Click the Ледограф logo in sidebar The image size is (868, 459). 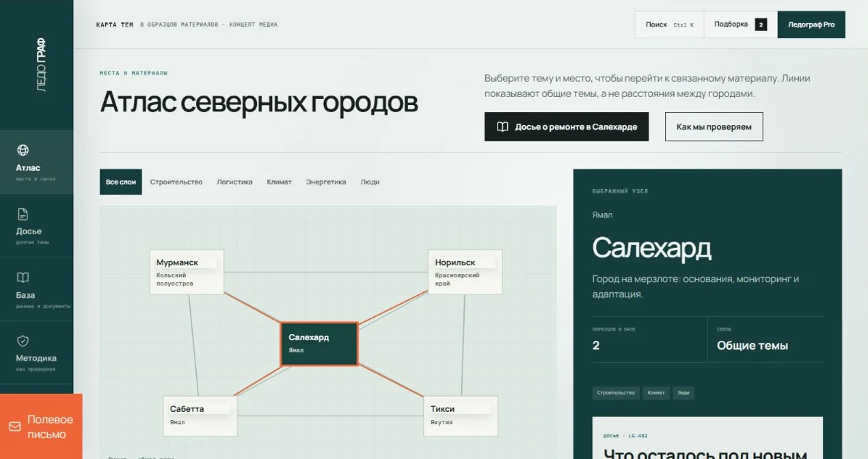(x=41, y=65)
